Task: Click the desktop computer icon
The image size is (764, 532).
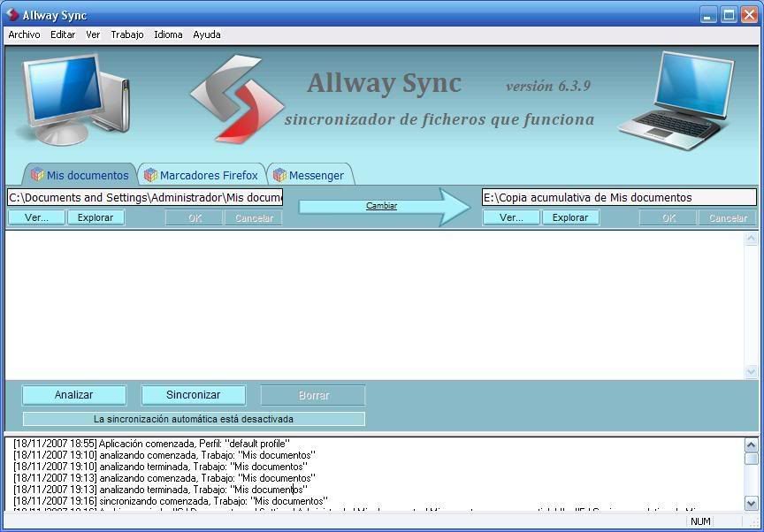Action: pos(74,99)
